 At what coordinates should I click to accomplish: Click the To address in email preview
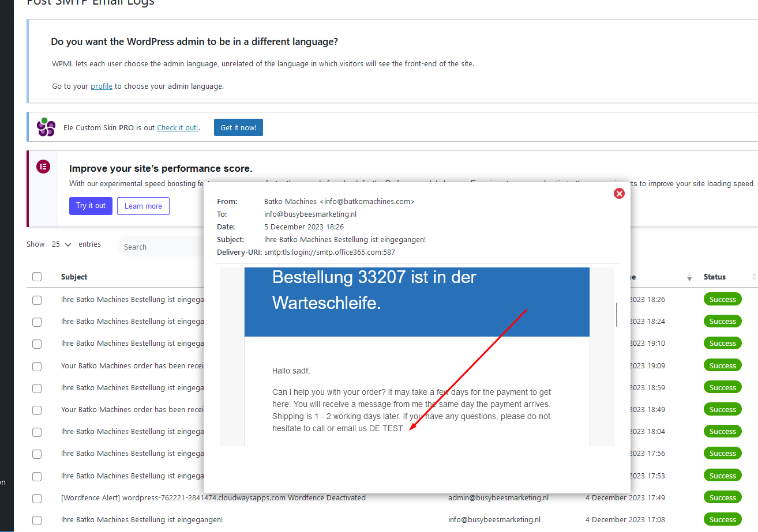310,214
